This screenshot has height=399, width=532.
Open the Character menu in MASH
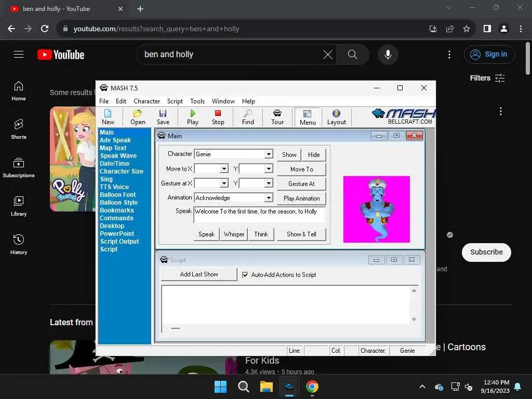coord(147,101)
